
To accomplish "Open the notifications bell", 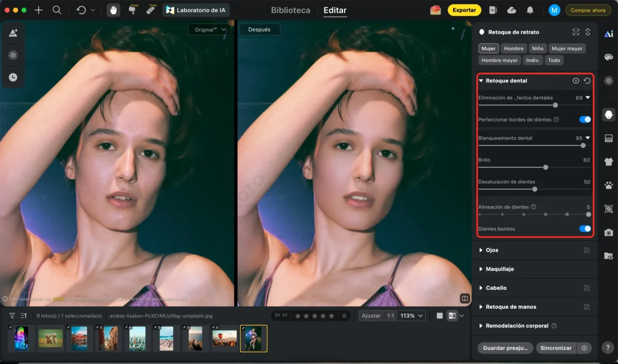I will click(x=530, y=10).
